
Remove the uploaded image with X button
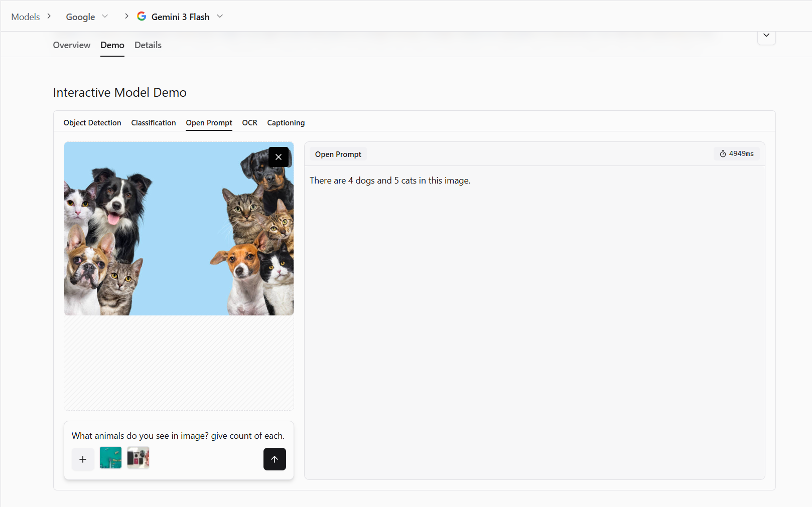point(279,157)
